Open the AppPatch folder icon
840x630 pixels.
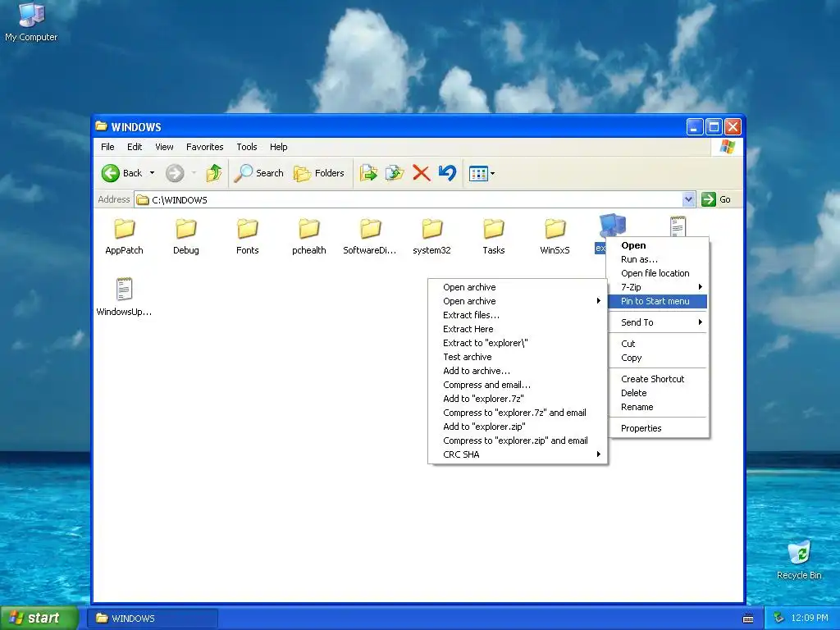pyautogui.click(x=125, y=229)
